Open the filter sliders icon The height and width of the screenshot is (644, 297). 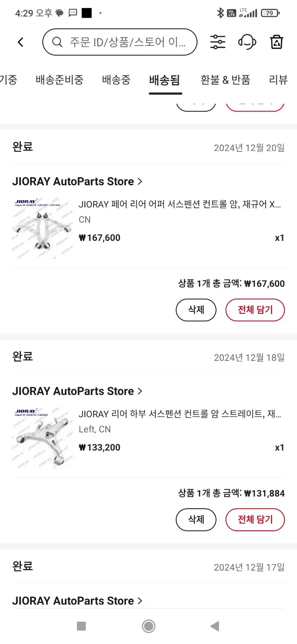pos(218,42)
